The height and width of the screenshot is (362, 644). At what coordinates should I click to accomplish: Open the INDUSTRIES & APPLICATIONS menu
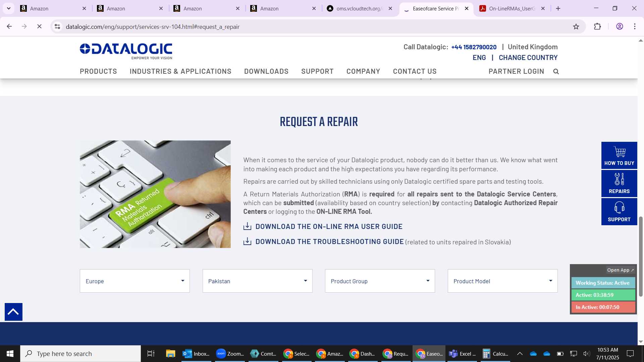180,71
